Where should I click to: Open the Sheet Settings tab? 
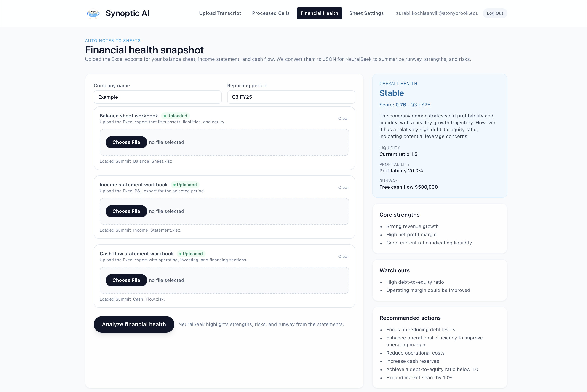pos(366,13)
